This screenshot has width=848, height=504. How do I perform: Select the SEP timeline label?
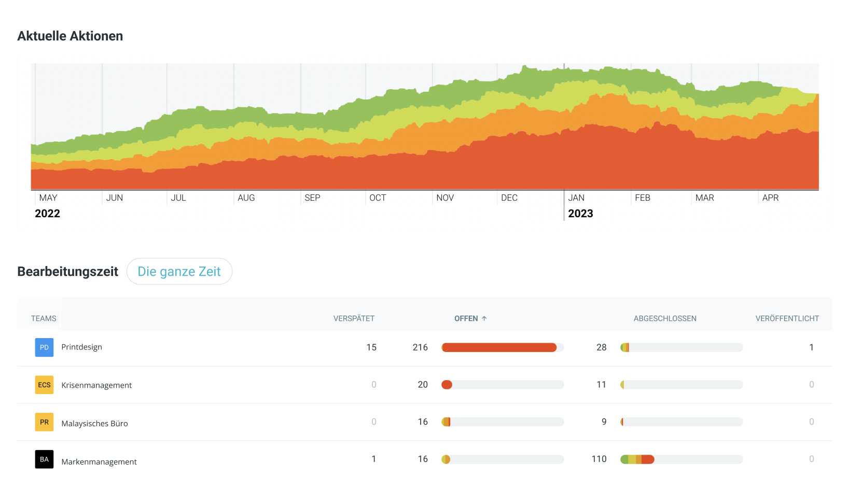tap(312, 198)
